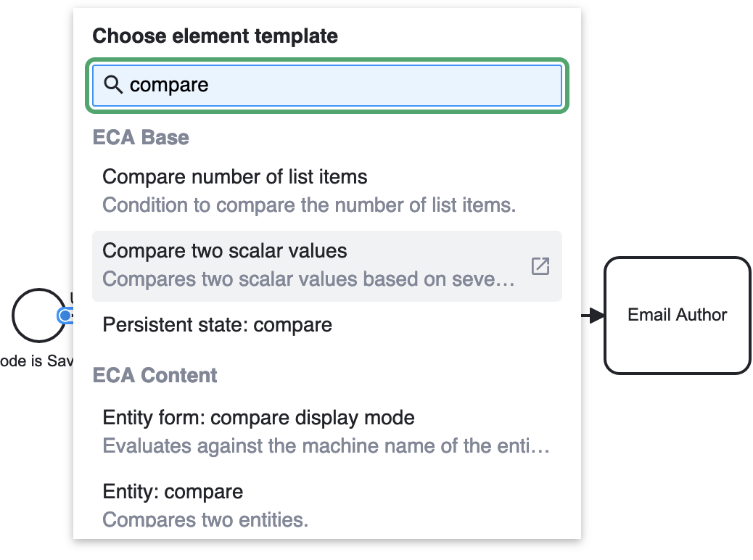This screenshot has height=560, width=753.
Task: Click the 'Compares two entities.' description text
Action: pos(205,519)
